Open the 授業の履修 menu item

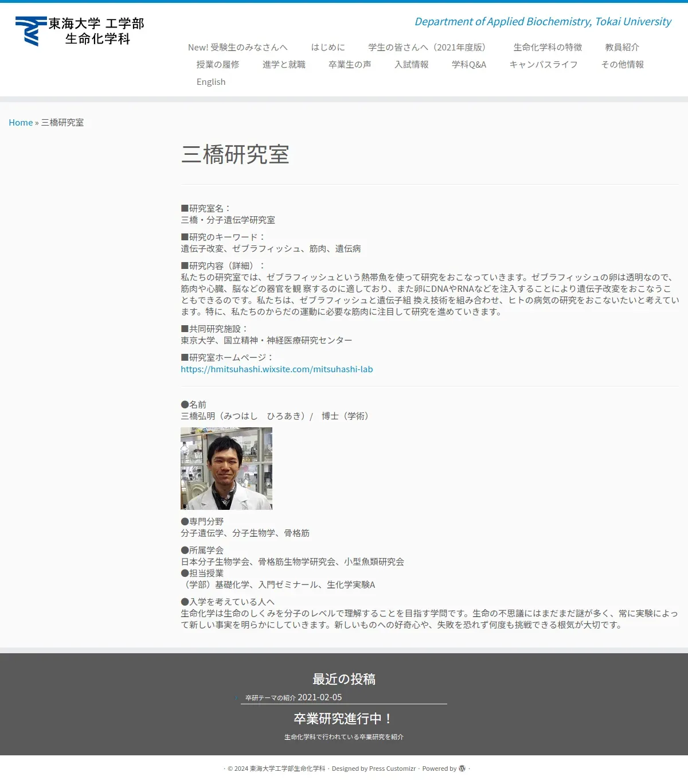click(x=218, y=65)
